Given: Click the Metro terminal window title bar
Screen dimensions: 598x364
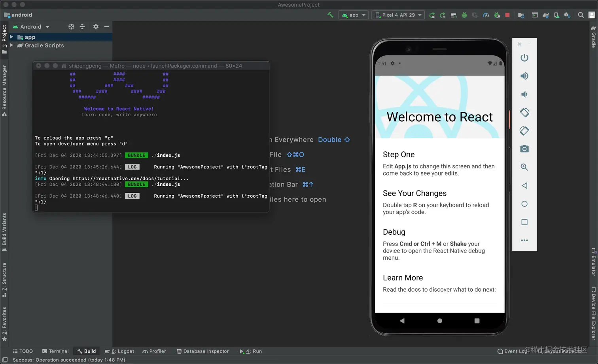Looking at the screenshot, I should click(x=151, y=66).
